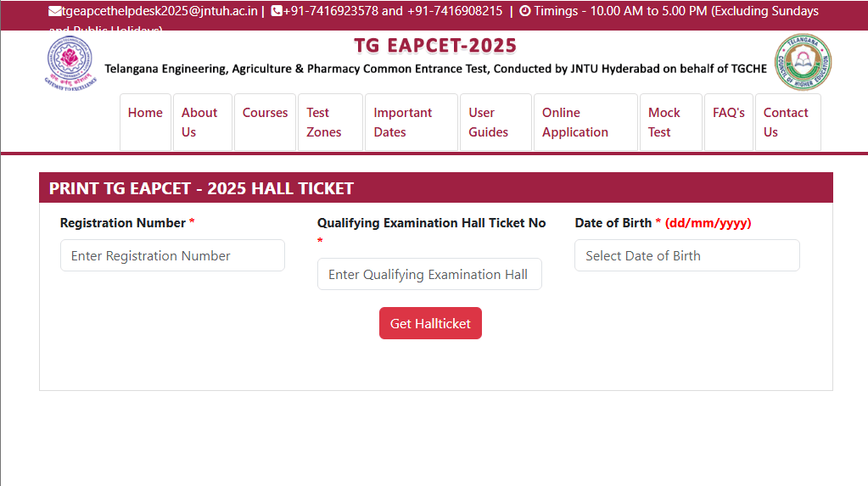Open the User Guides menu

[489, 122]
